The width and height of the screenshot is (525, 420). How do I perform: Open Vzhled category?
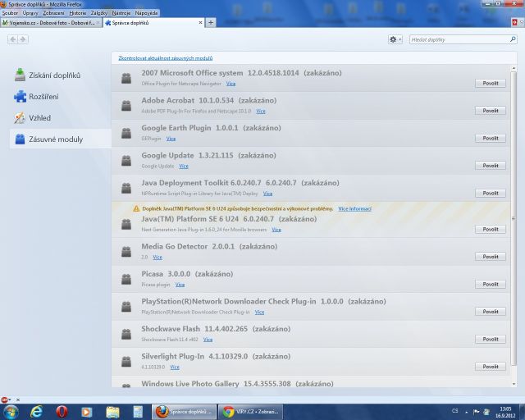tap(33, 118)
